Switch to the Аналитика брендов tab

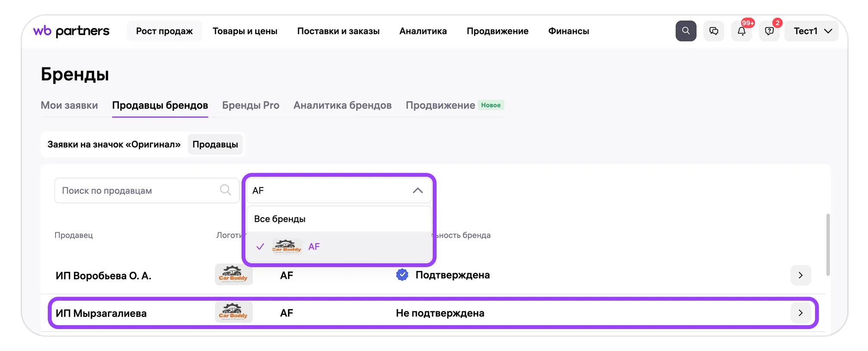click(x=343, y=105)
